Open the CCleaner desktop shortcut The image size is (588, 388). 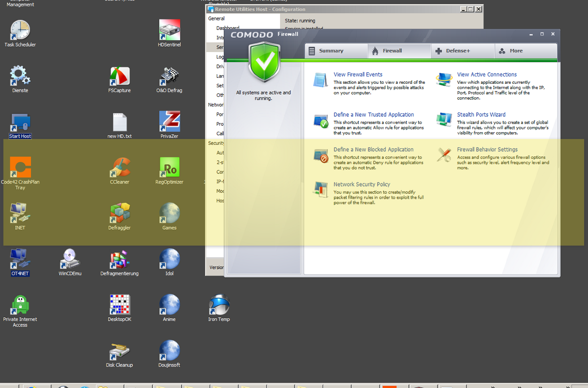click(119, 168)
